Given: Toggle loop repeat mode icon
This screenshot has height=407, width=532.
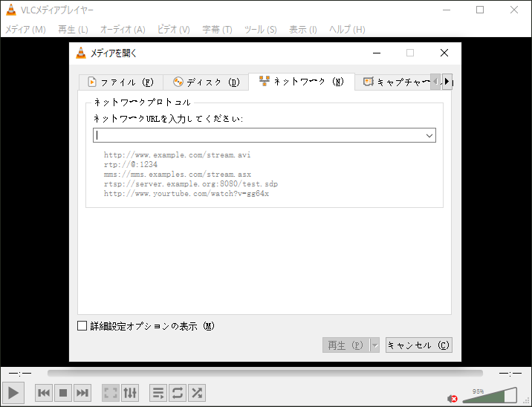Looking at the screenshot, I should tap(178, 393).
